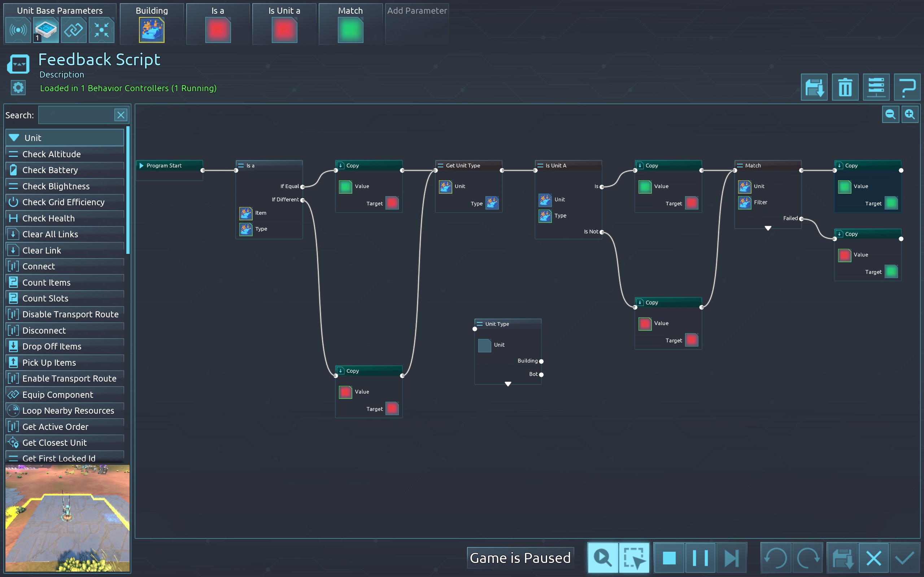Click the redo arrow icon
The width and height of the screenshot is (924, 577).
pos(807,558)
